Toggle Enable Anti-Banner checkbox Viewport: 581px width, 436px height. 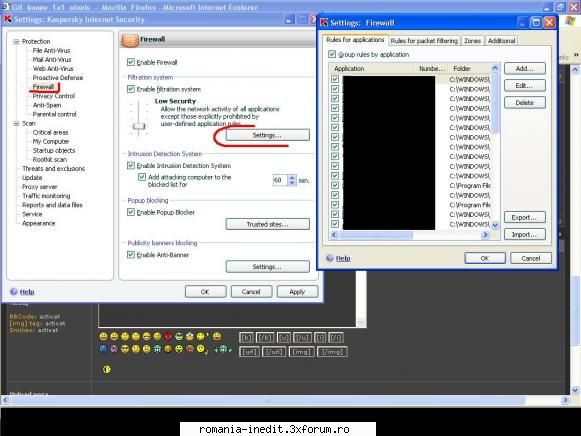(131, 254)
